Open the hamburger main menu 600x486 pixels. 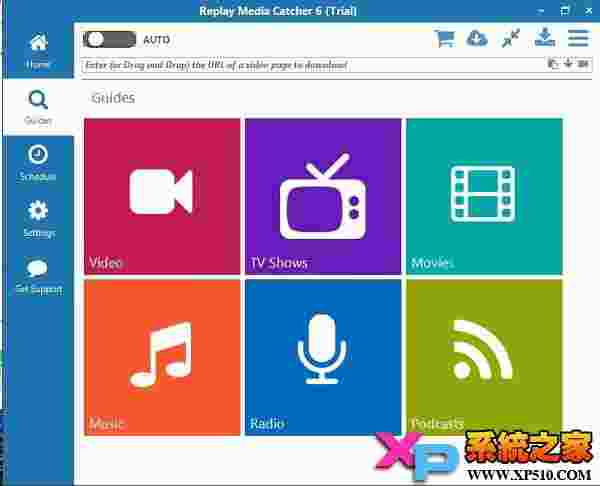coord(578,38)
